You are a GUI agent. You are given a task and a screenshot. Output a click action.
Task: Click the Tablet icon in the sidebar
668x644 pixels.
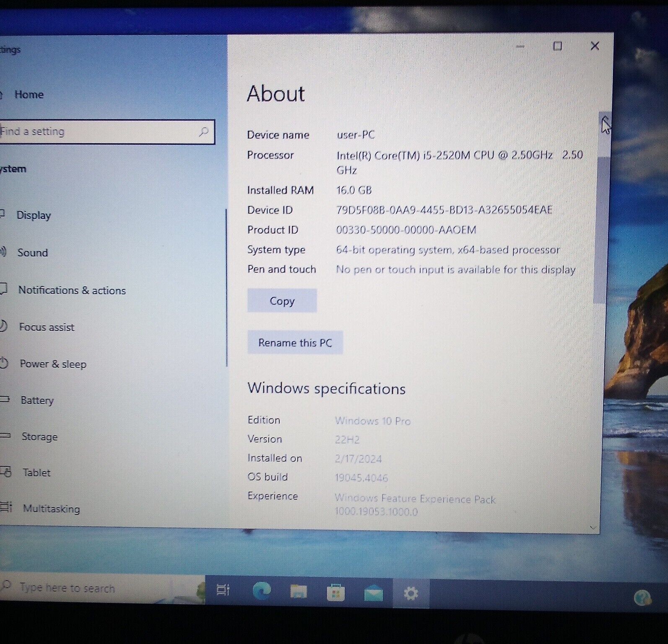6,472
